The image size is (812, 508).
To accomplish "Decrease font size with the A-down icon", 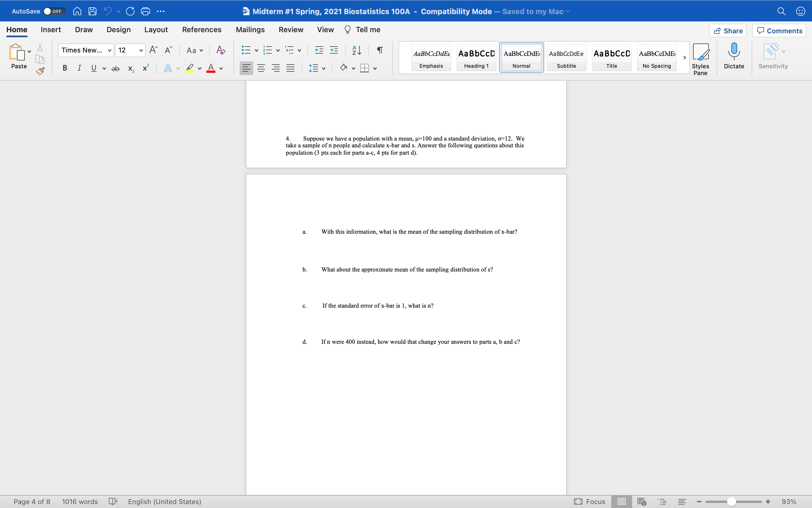I will [168, 50].
